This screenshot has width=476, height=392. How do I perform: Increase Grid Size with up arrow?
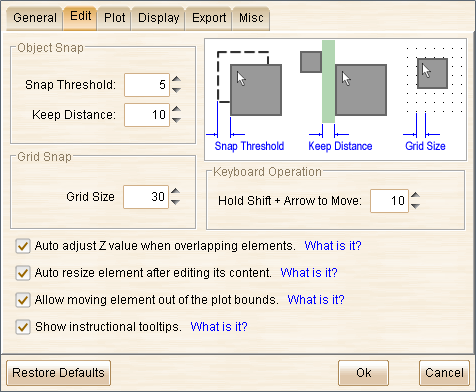coord(175,191)
